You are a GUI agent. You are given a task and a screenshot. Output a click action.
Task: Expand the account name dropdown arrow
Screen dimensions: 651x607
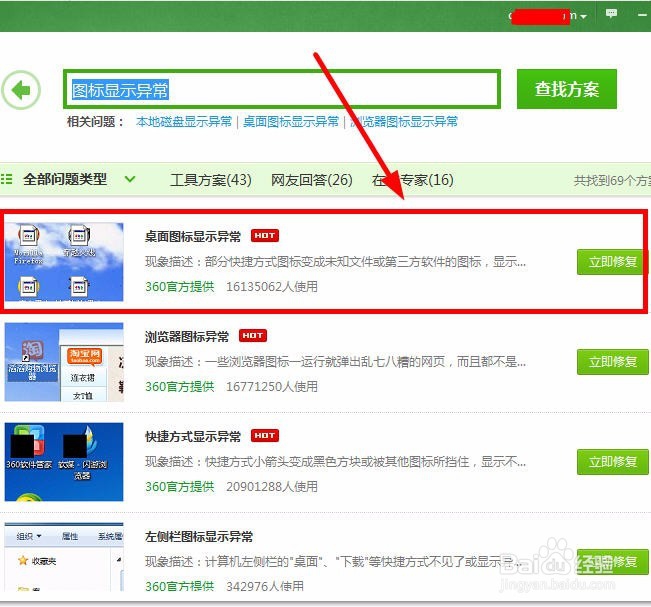(x=583, y=17)
